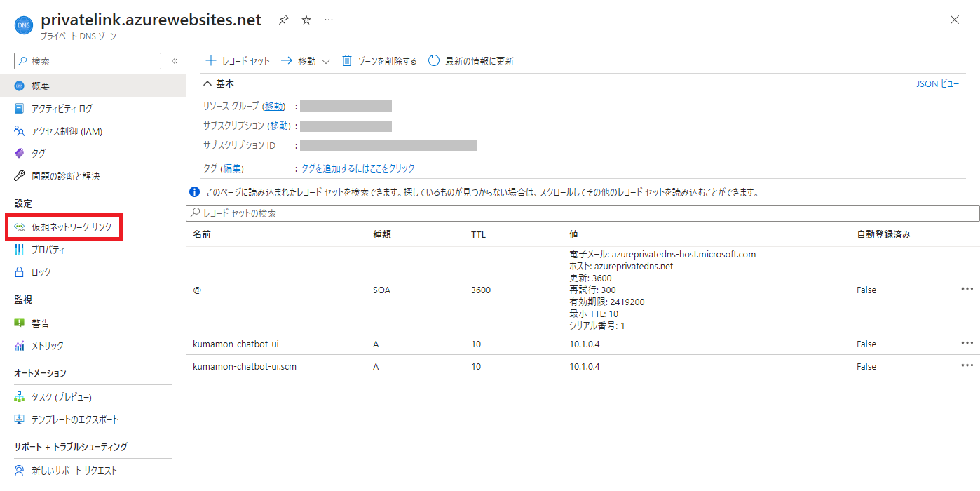
Task: Pin the privatelink.azurewebsites.net zone
Action: [x=283, y=20]
